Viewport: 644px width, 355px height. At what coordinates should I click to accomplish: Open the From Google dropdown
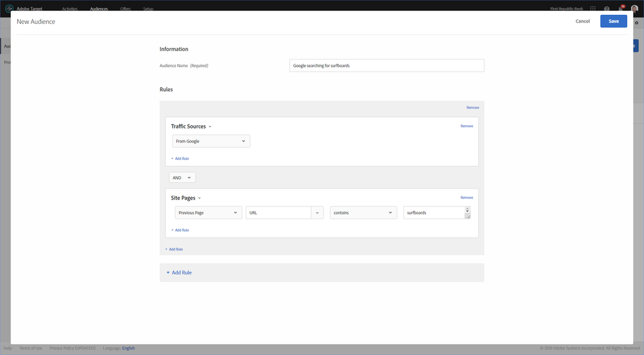point(211,141)
